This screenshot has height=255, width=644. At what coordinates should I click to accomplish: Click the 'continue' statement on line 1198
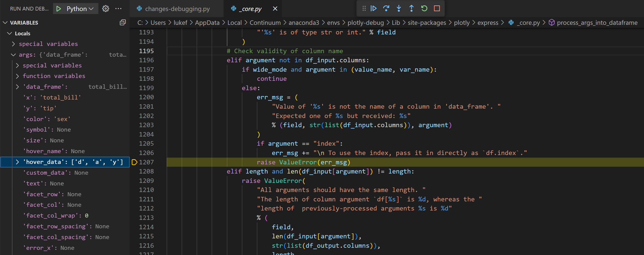pos(272,79)
